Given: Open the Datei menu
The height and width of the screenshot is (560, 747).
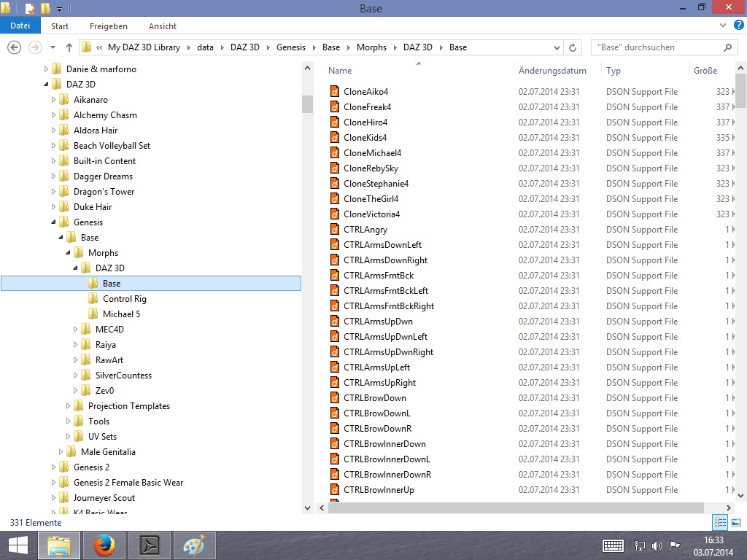Looking at the screenshot, I should tap(20, 26).
